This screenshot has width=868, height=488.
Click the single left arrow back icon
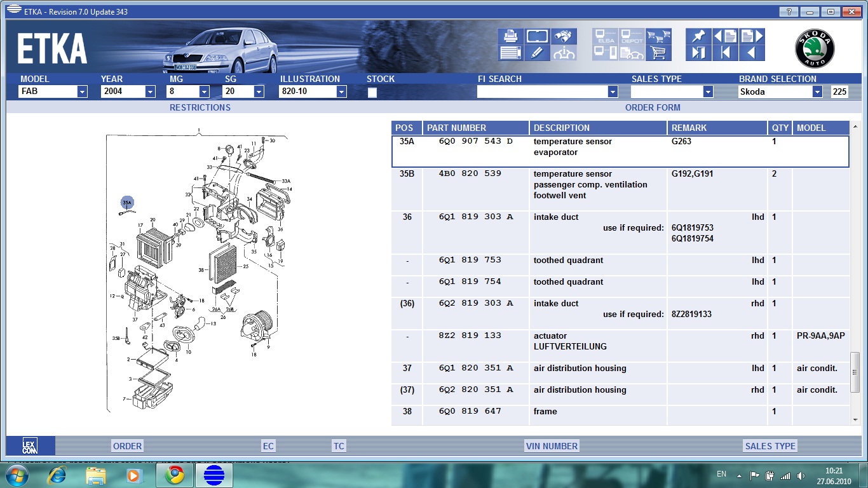752,53
